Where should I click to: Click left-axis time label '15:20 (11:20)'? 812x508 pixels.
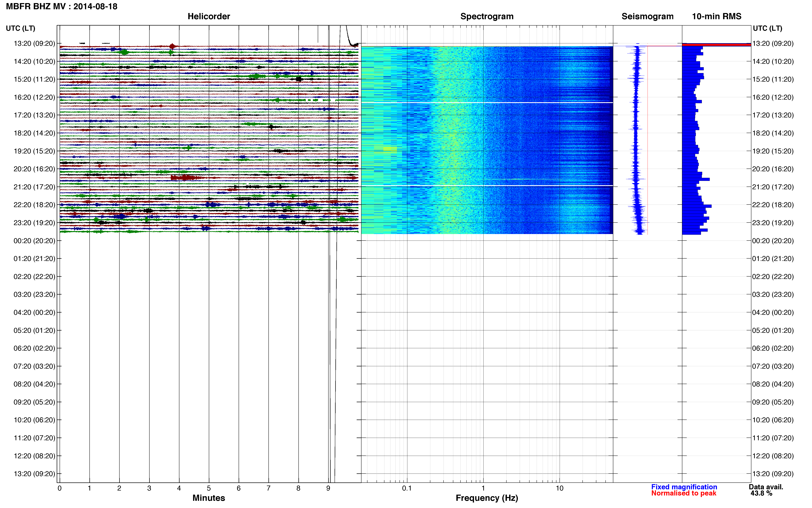(34, 79)
